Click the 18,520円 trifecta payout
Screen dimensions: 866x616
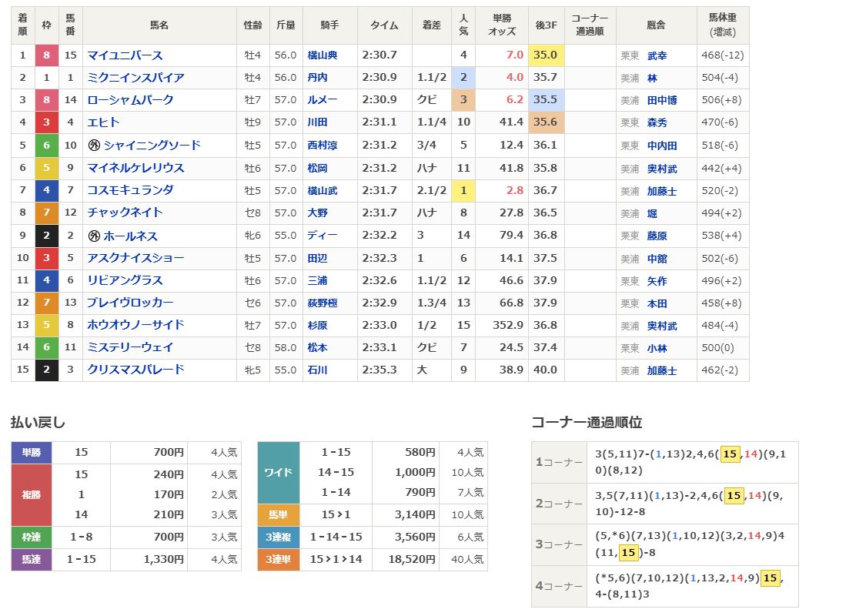click(411, 559)
